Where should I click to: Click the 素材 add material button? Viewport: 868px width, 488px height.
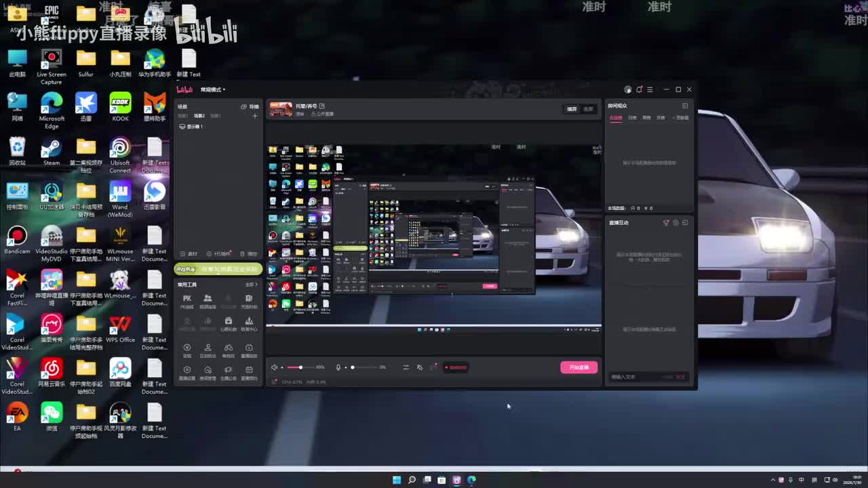tap(189, 254)
